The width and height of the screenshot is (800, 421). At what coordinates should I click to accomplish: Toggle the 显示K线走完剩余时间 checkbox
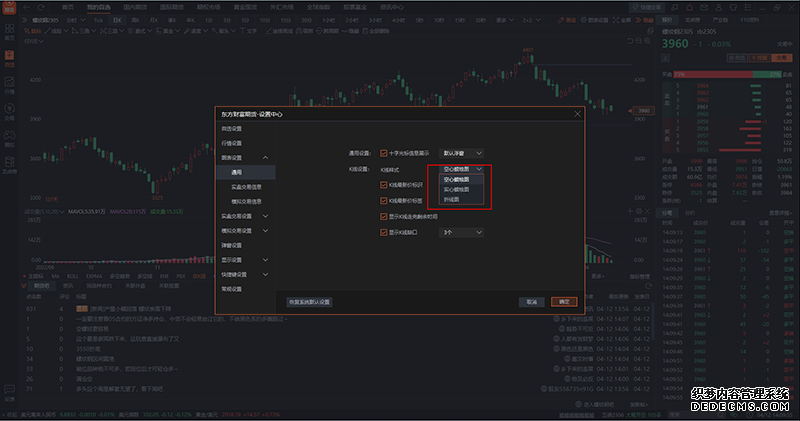(x=384, y=216)
